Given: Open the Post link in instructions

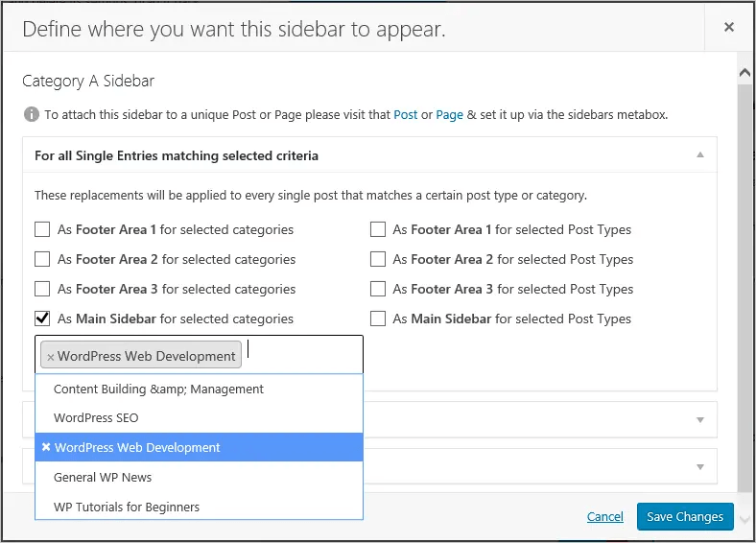Looking at the screenshot, I should click(x=406, y=115).
